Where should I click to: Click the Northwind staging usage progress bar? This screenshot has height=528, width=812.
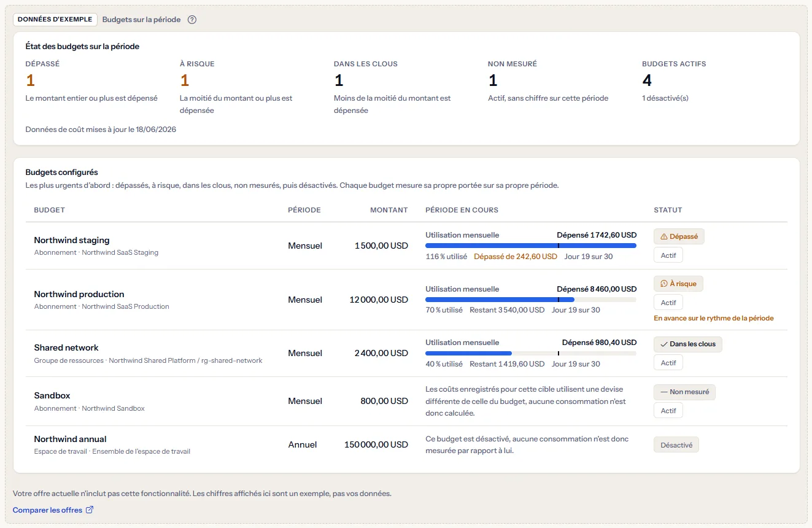(531, 246)
